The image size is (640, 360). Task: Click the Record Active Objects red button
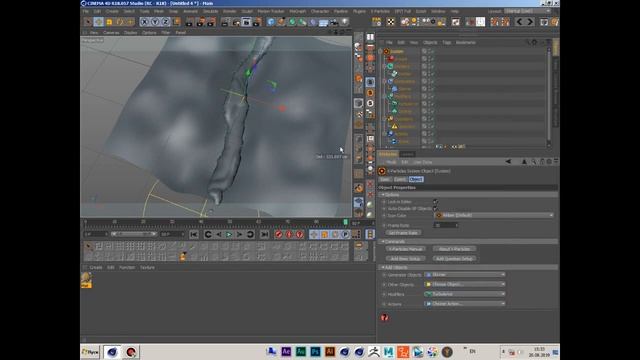coord(278,234)
